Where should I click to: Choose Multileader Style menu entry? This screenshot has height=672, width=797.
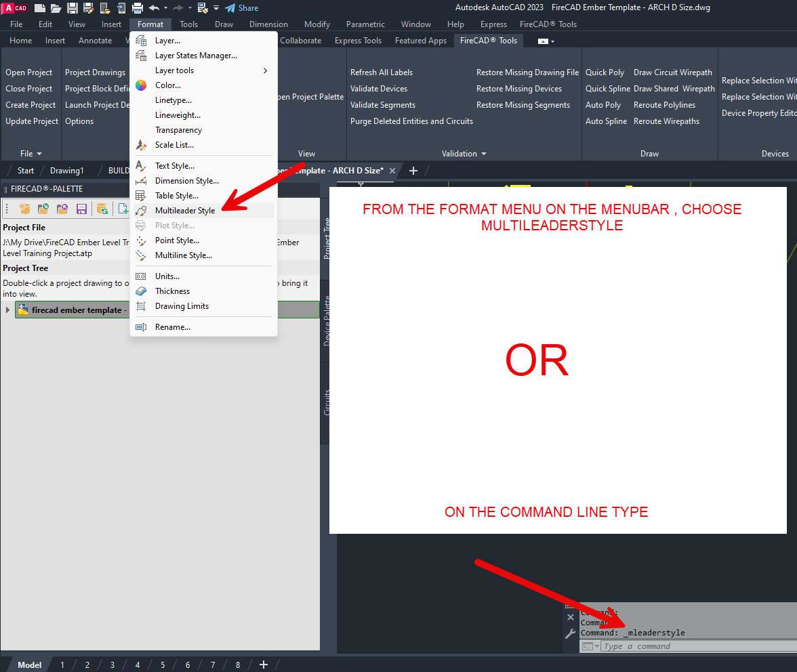[x=203, y=210]
